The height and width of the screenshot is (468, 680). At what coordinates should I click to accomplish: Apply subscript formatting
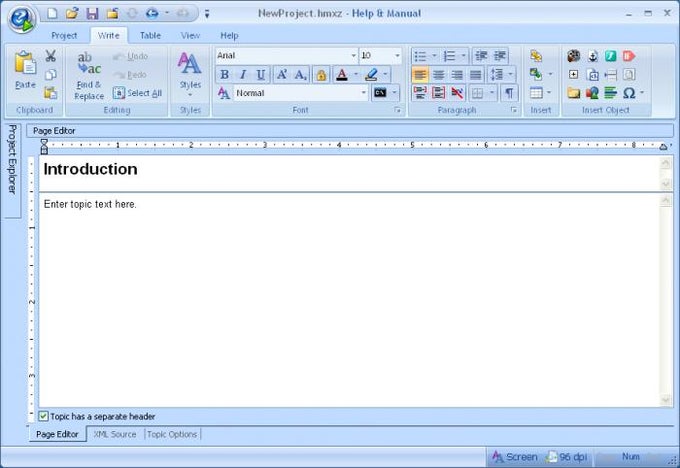[x=300, y=75]
